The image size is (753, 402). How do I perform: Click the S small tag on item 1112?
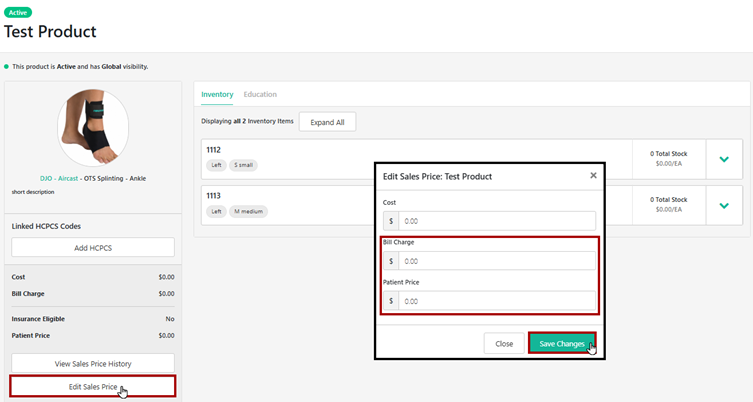point(243,164)
